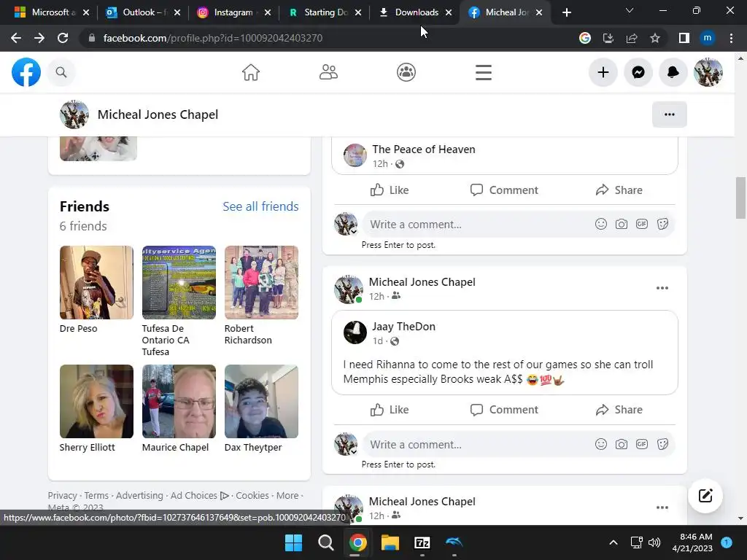The image size is (747, 560).
Task: Add GIF in Jaay TheDon post comment box
Action: [x=642, y=444]
